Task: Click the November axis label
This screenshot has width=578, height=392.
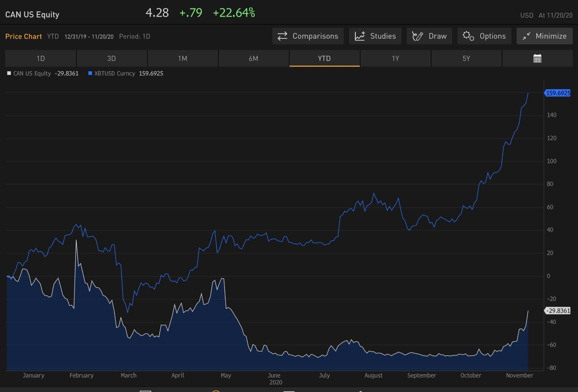Action: [x=520, y=375]
